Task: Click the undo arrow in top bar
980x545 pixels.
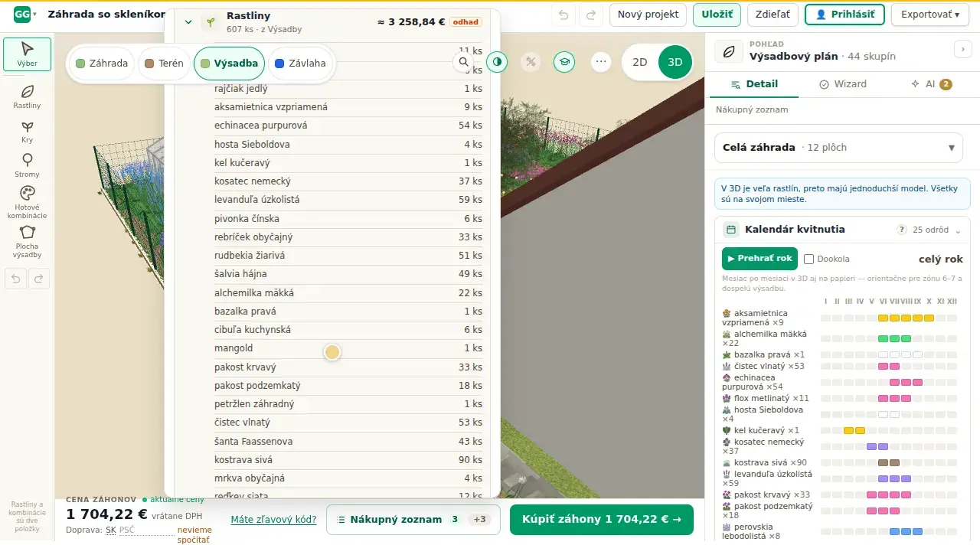Action: point(564,15)
